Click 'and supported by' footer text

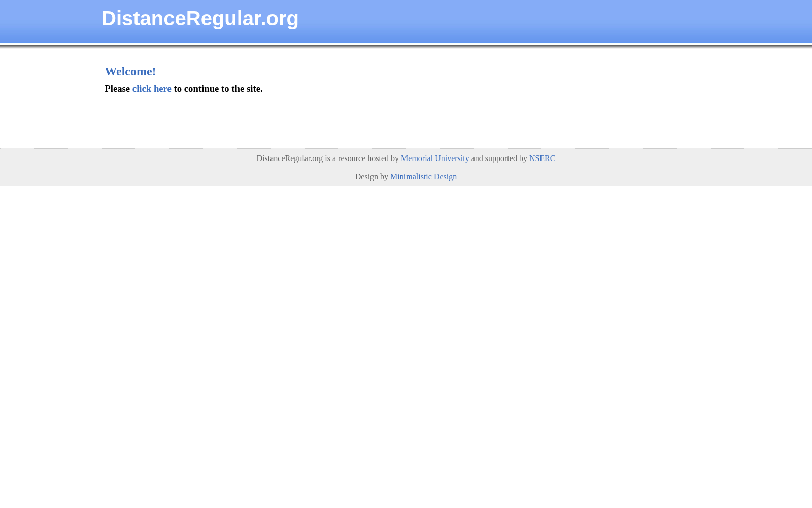(499, 158)
